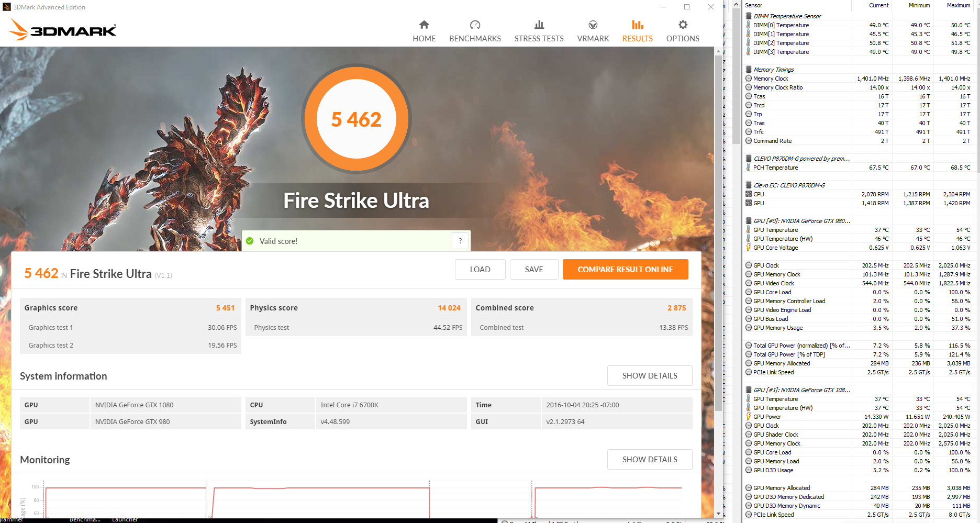The image size is (980, 523).
Task: Select the RESULTS tab
Action: [x=637, y=31]
